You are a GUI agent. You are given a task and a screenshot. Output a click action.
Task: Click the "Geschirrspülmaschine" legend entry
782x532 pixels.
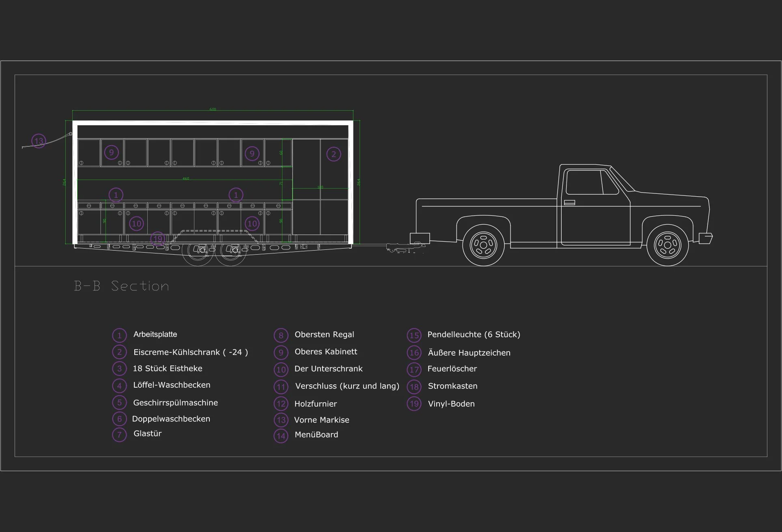point(175,403)
